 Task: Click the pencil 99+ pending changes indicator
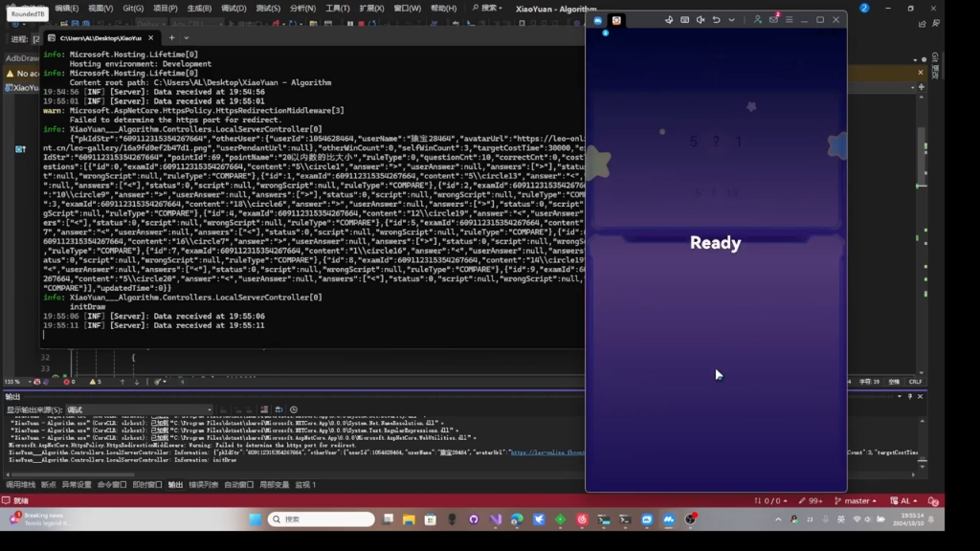(x=811, y=501)
